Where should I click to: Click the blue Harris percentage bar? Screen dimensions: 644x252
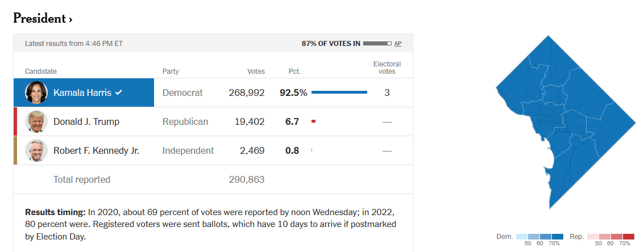339,93
